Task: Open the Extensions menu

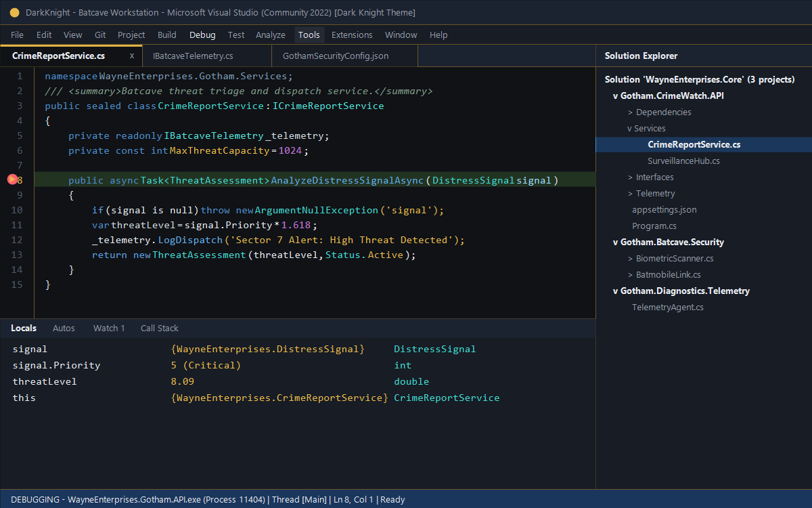Action: tap(352, 35)
